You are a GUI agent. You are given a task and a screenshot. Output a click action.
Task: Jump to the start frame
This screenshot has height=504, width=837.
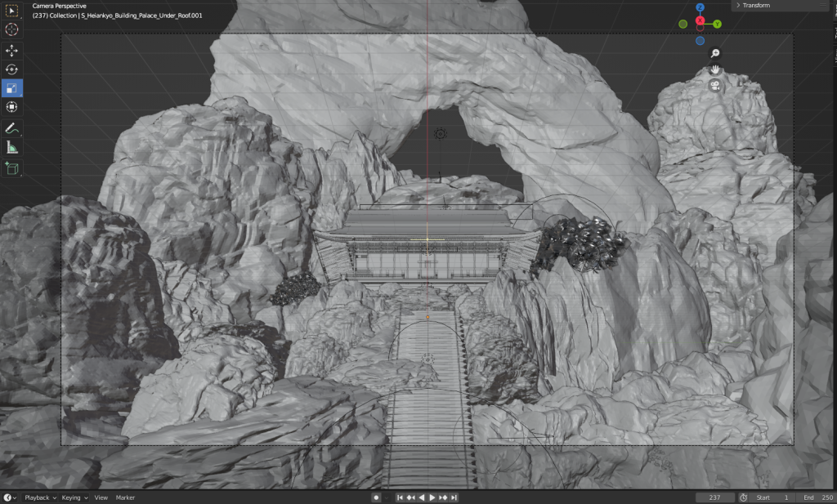coord(400,497)
